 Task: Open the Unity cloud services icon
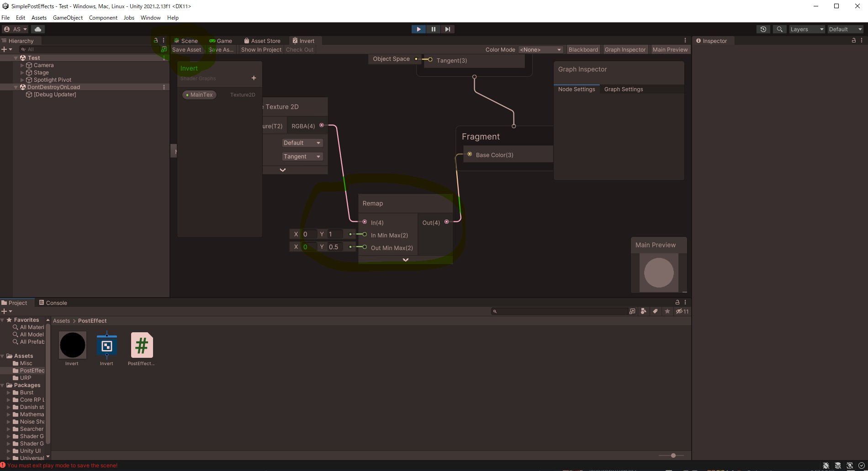click(38, 29)
